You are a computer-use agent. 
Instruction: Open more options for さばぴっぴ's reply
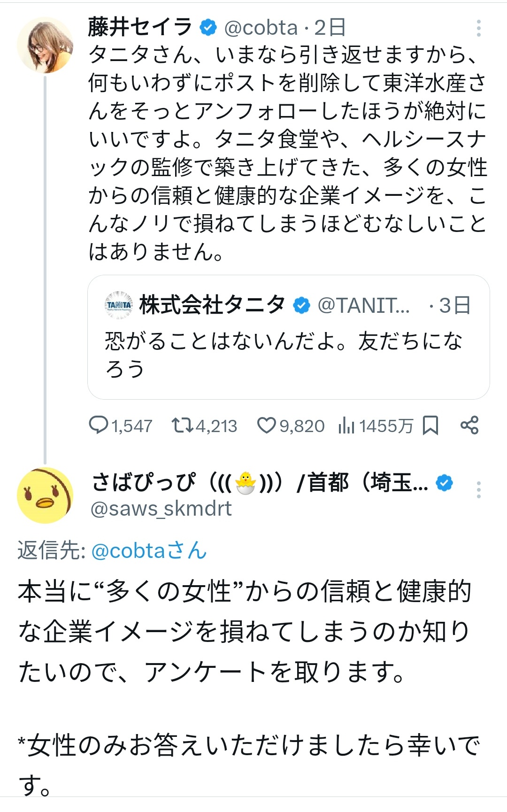coord(478,490)
